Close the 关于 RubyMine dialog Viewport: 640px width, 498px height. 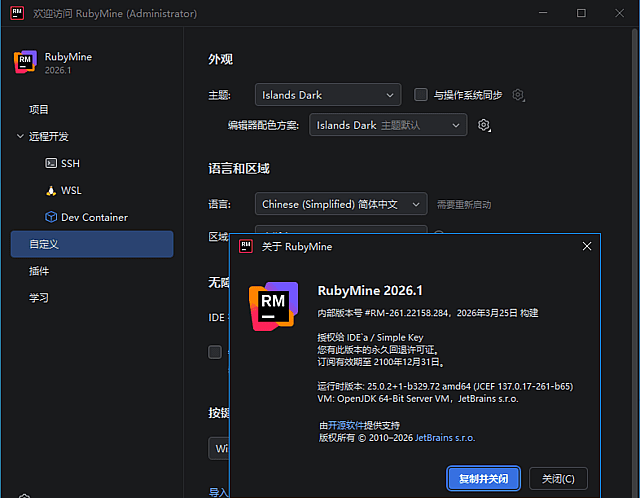pyautogui.click(x=587, y=246)
